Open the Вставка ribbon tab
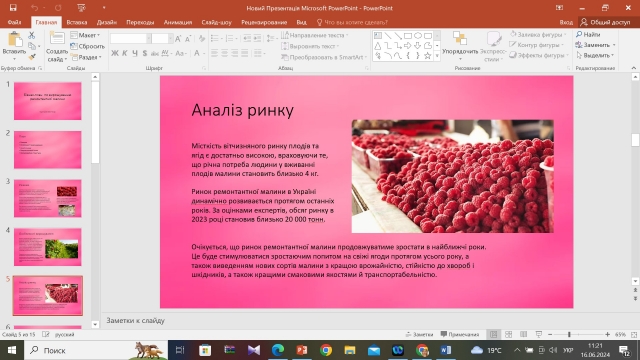 [x=77, y=22]
